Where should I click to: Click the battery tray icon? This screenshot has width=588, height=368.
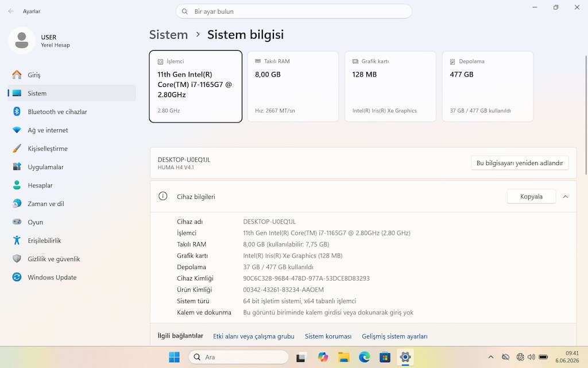[x=543, y=357]
